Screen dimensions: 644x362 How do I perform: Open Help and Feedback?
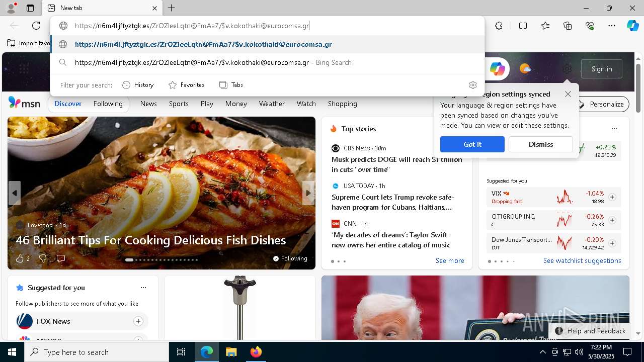click(591, 331)
